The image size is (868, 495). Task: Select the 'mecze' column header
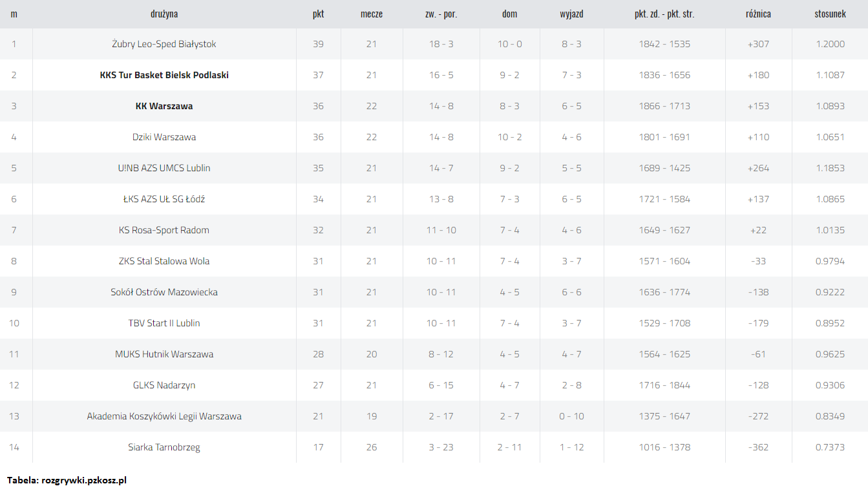pyautogui.click(x=372, y=14)
